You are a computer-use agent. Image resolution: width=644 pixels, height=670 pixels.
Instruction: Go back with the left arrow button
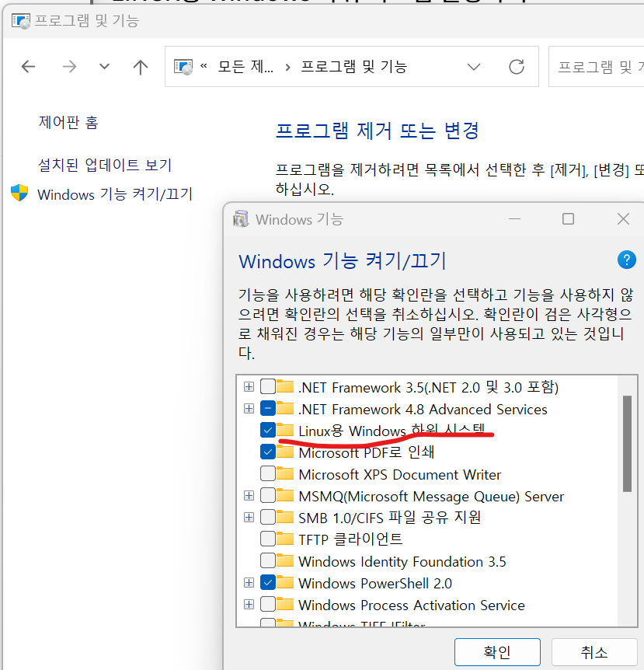point(28,67)
